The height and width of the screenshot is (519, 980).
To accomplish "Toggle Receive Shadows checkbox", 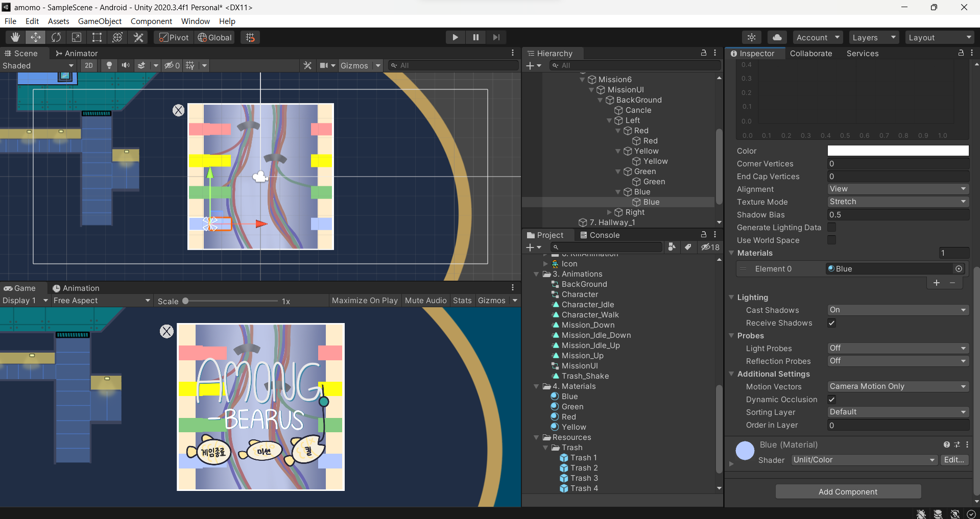I will tap(832, 323).
